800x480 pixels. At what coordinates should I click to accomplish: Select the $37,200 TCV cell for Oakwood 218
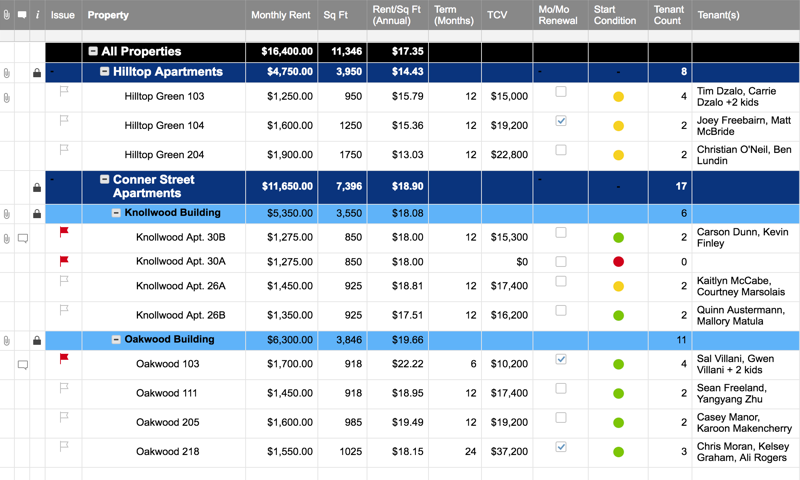point(509,452)
